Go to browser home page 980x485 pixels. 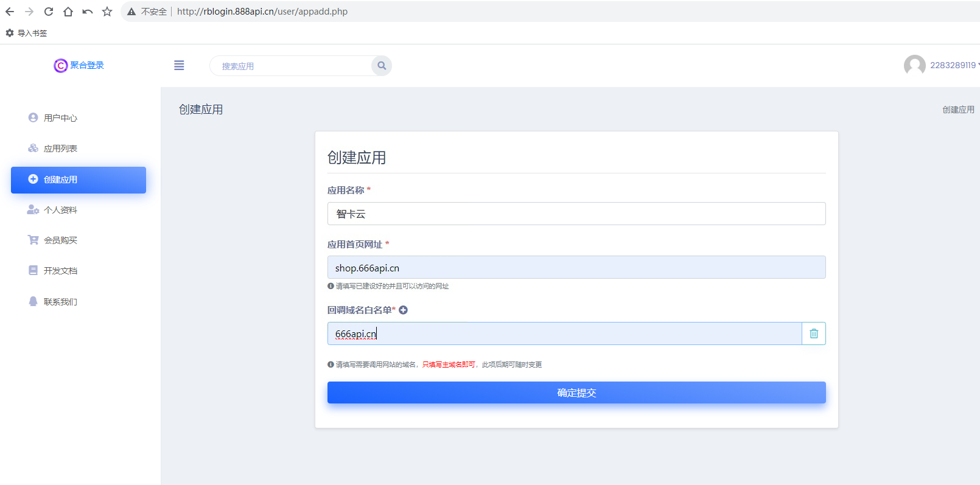pos(68,12)
